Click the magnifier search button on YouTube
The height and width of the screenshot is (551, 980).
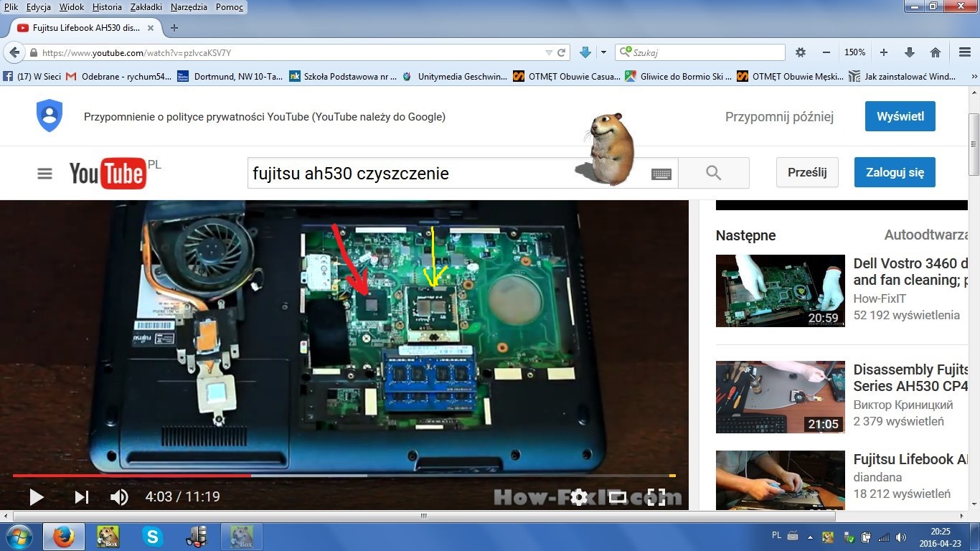[713, 173]
